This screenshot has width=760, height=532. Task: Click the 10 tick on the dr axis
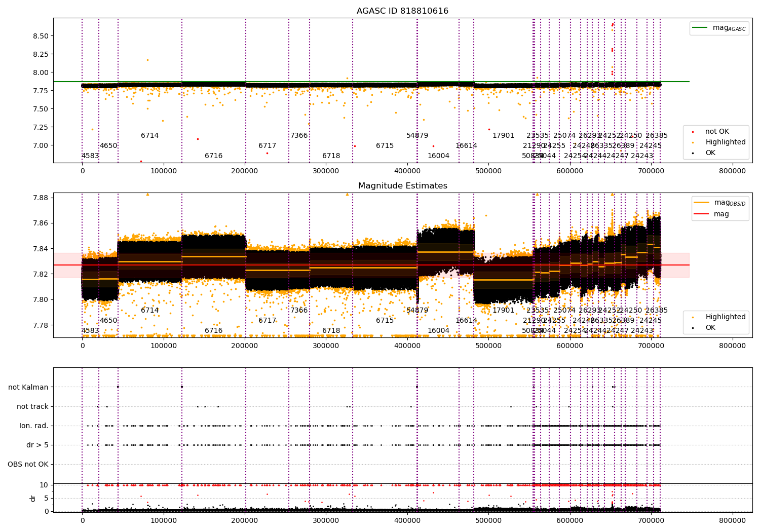click(x=44, y=485)
